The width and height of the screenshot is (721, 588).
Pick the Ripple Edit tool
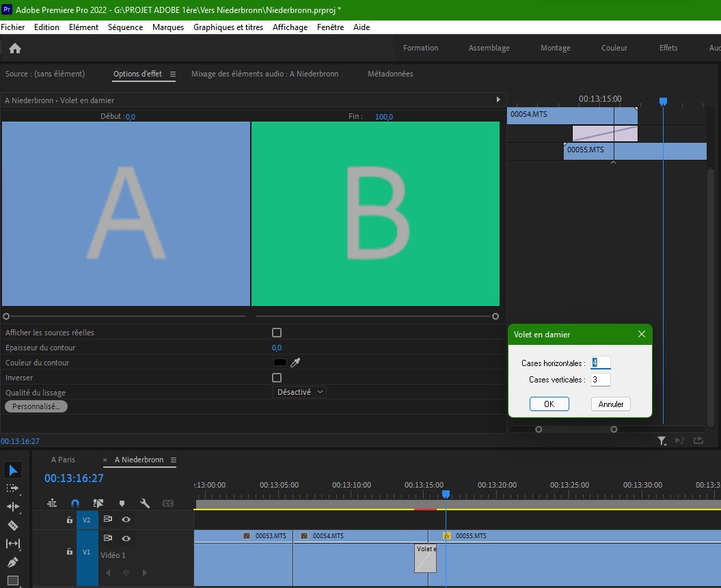click(13, 507)
